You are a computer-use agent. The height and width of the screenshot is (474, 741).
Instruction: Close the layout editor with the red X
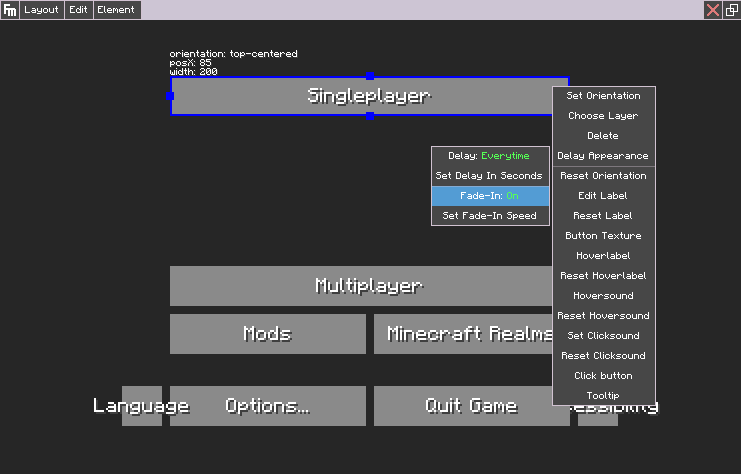pos(713,9)
